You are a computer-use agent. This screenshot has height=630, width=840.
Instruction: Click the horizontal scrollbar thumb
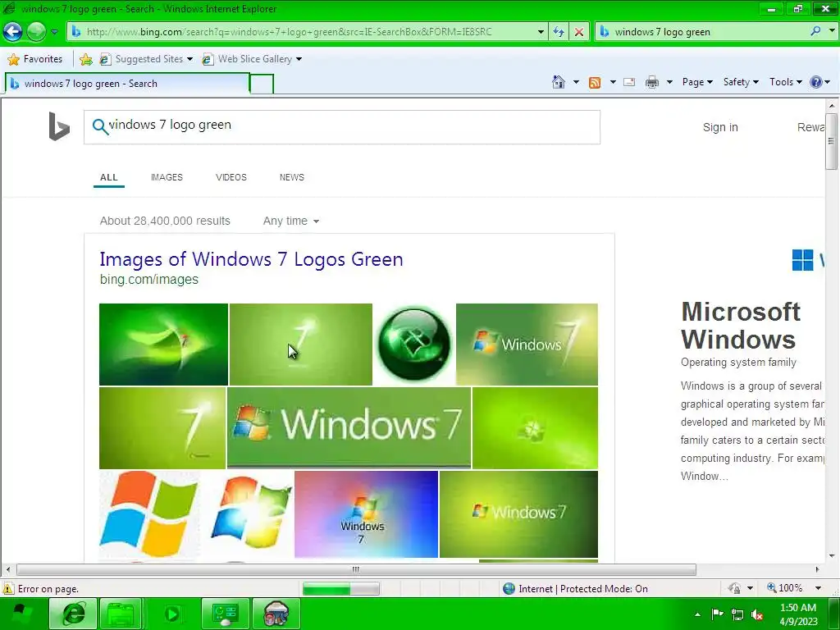point(356,569)
